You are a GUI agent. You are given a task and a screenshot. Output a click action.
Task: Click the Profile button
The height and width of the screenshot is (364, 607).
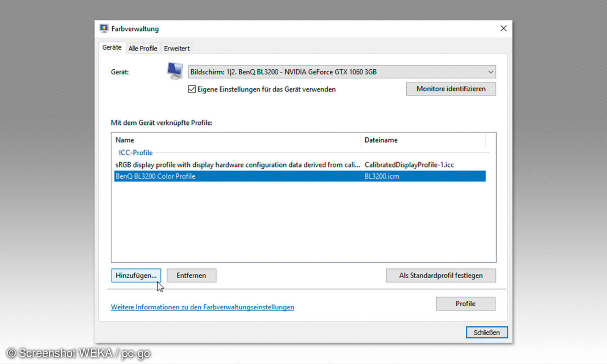(465, 303)
